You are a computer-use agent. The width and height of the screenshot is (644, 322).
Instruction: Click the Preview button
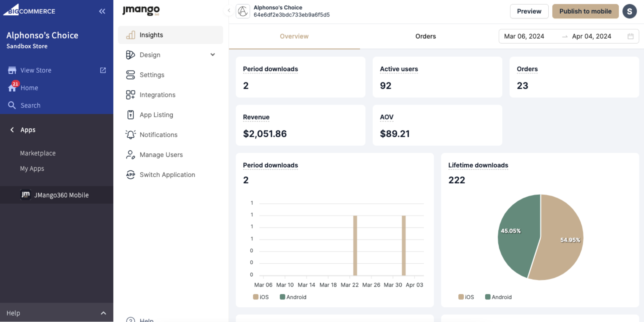point(529,11)
